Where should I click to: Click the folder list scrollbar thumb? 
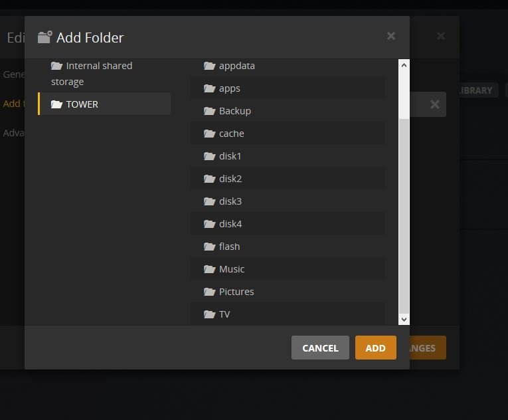click(404, 216)
